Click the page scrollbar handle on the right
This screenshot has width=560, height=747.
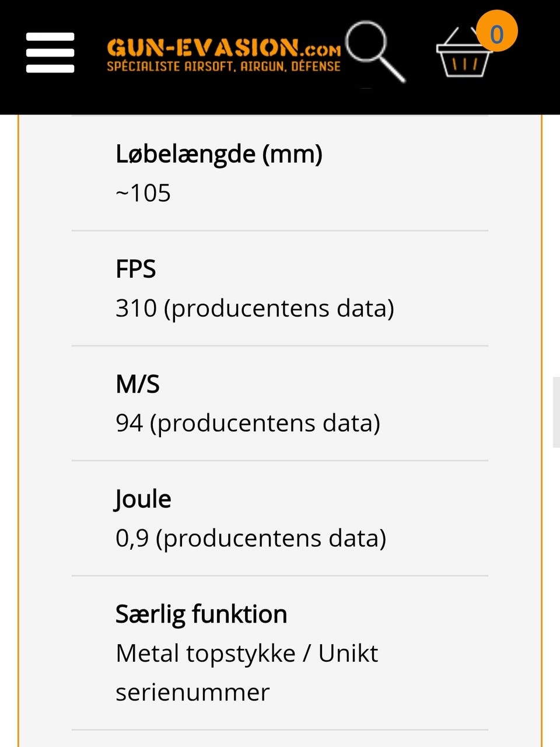coord(556,412)
